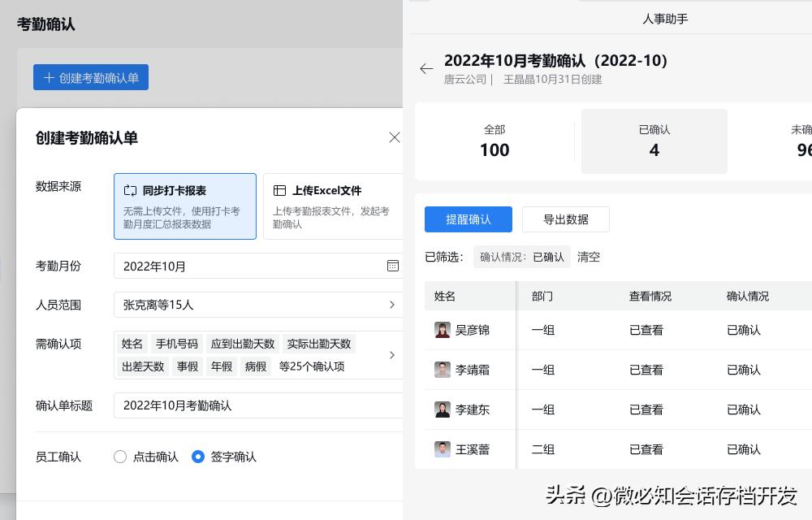Click the 提醒确认 button
Image resolution: width=812 pixels, height=520 pixels.
[x=469, y=219]
